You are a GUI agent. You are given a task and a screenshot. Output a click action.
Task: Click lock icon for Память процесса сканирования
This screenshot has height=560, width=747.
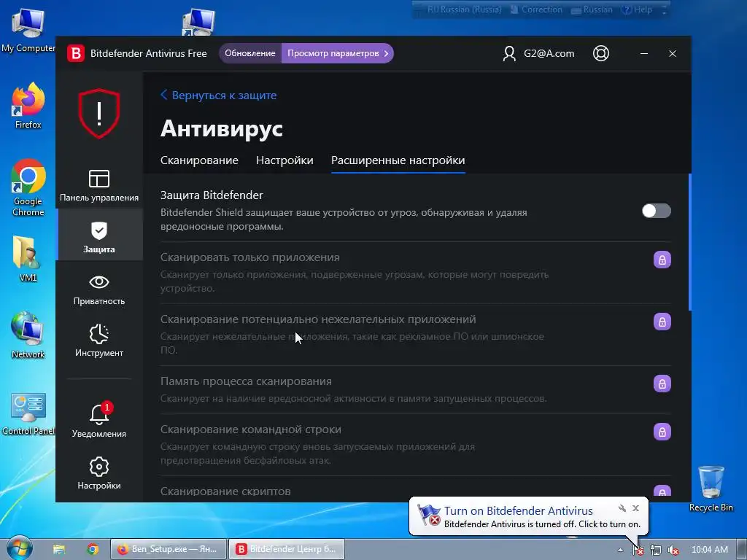[x=662, y=384]
